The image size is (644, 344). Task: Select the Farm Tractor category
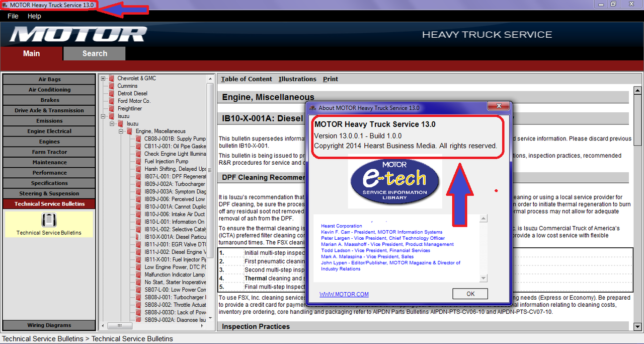(x=49, y=152)
